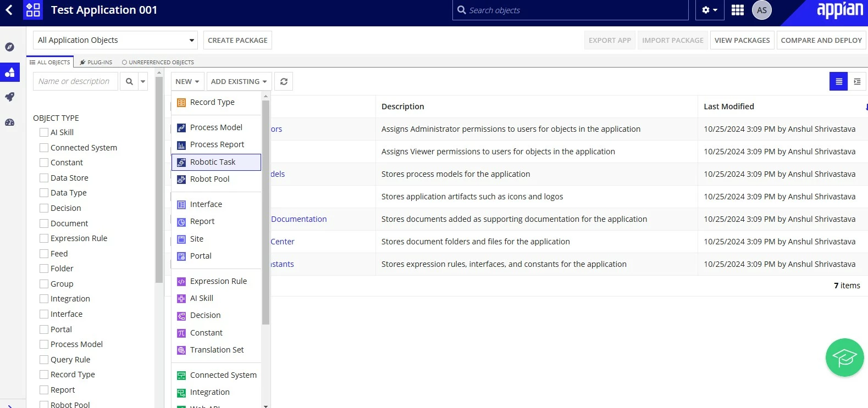Collapse the NEW dropdown menu
Viewport: 868px width, 408px height.
click(187, 81)
